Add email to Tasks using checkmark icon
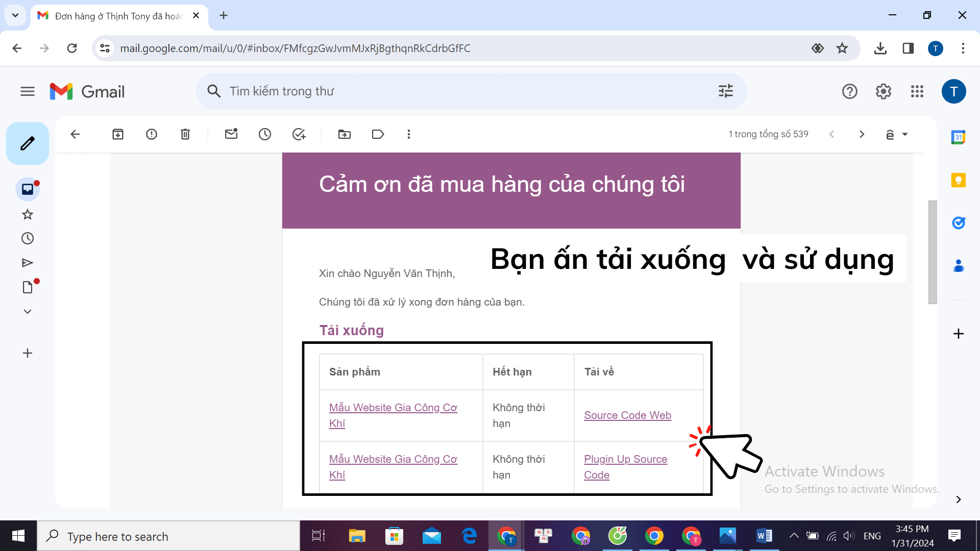 click(x=299, y=134)
